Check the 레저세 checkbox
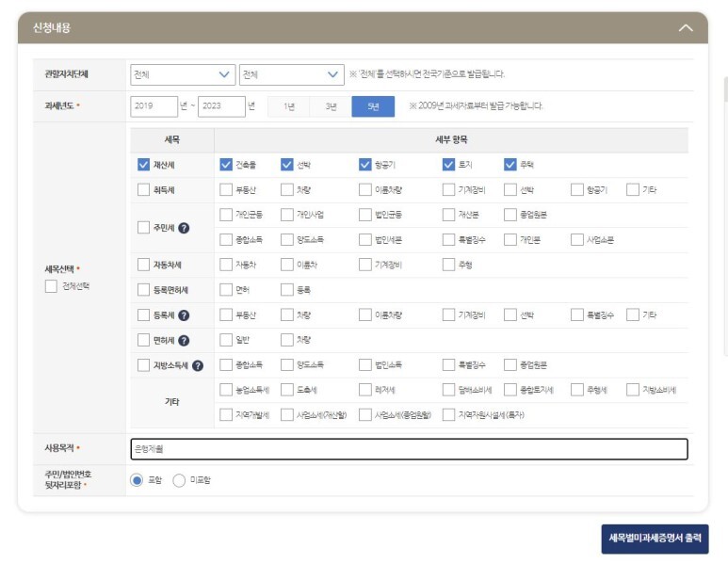Screen dimensions: 728x564 [364, 390]
